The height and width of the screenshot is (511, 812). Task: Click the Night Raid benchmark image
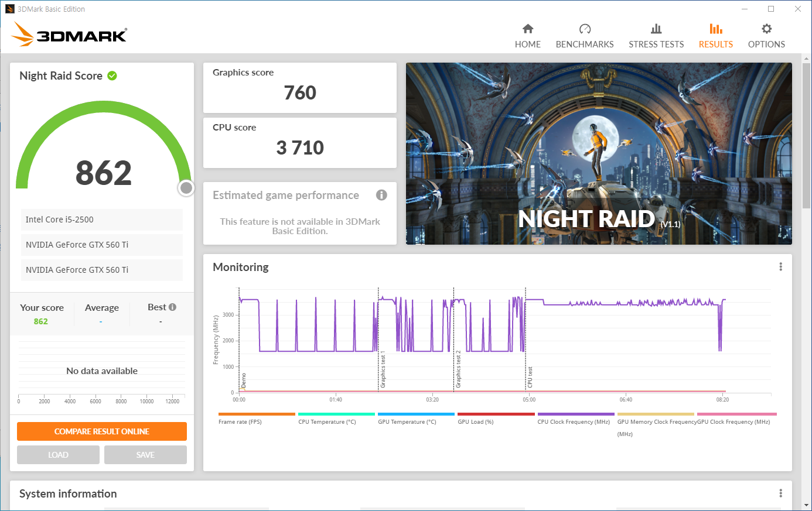coord(599,154)
